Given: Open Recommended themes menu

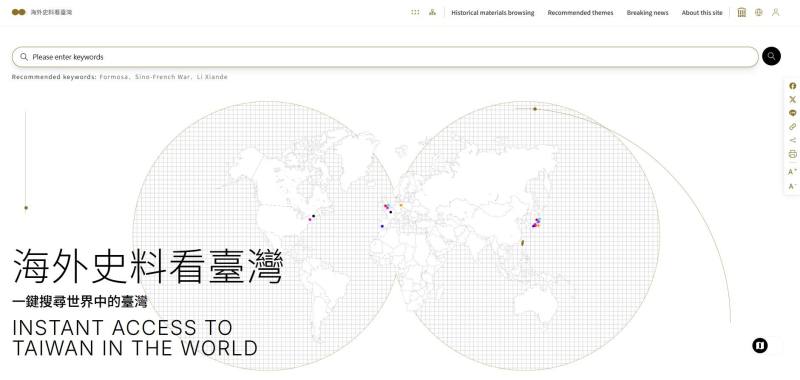Looking at the screenshot, I should click(x=580, y=13).
